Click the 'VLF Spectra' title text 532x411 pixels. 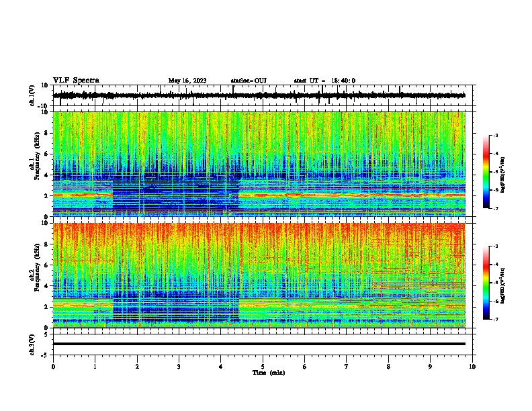point(76,81)
